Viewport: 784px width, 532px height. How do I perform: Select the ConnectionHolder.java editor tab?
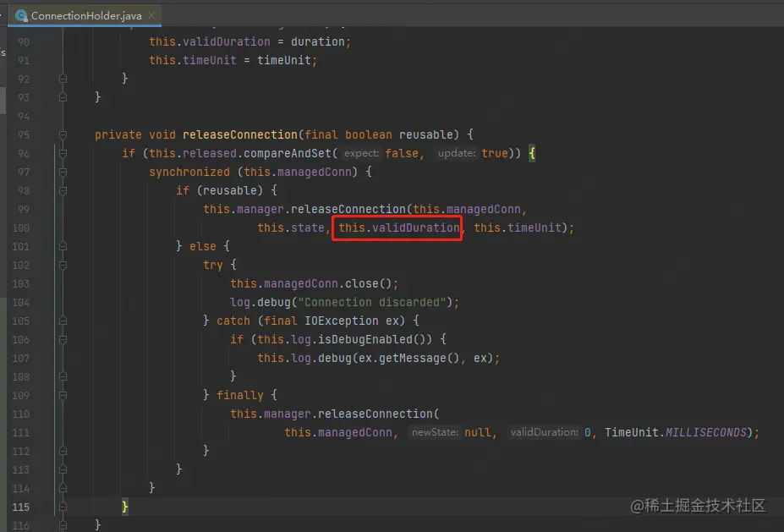click(x=85, y=15)
